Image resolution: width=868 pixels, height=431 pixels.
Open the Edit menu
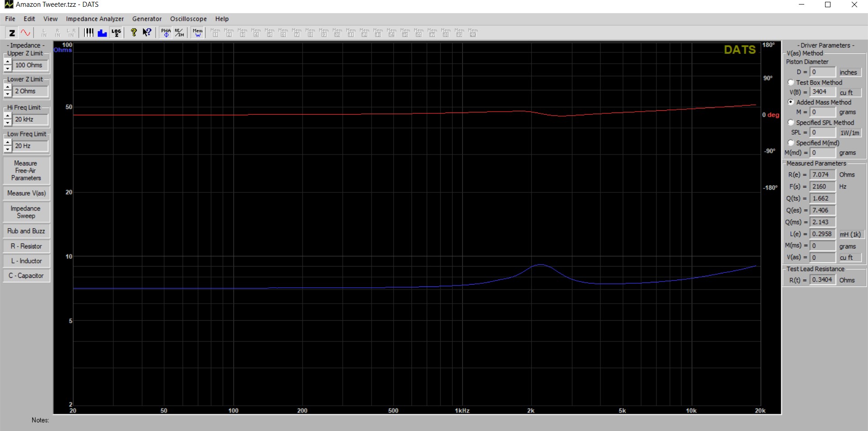(29, 19)
